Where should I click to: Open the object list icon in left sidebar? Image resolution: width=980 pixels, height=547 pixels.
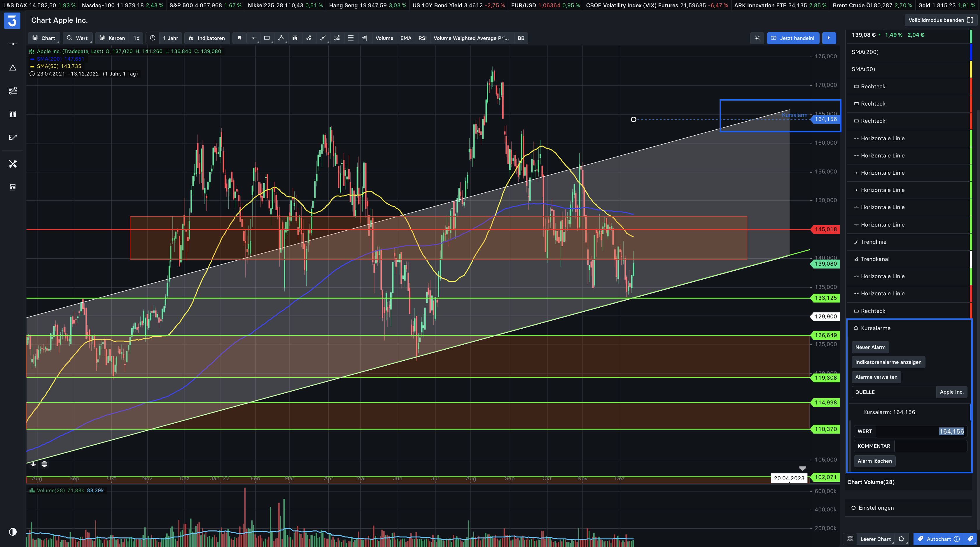13,187
